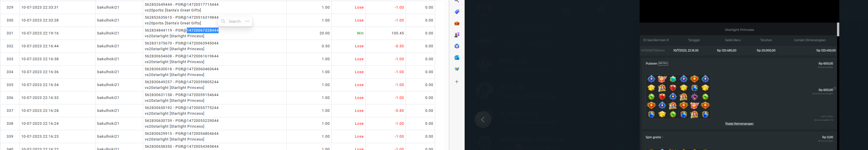The height and width of the screenshot is (150, 868).
Task: Click username bakulhoki21 in row 334
Action: click(x=108, y=72)
